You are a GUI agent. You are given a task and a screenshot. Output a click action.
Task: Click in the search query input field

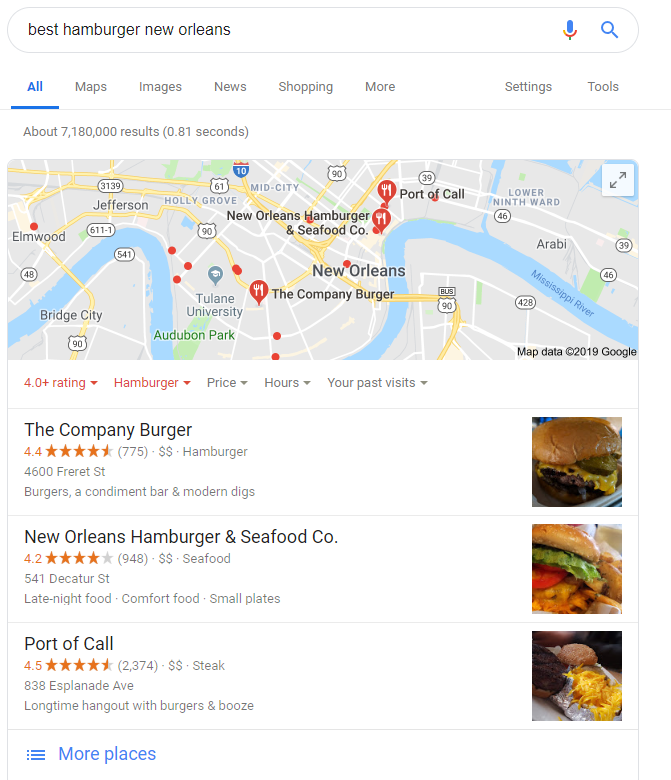point(288,30)
